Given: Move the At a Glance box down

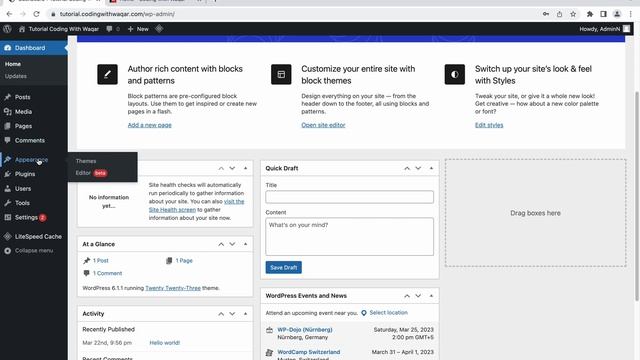Looking at the screenshot, I should point(232,244).
